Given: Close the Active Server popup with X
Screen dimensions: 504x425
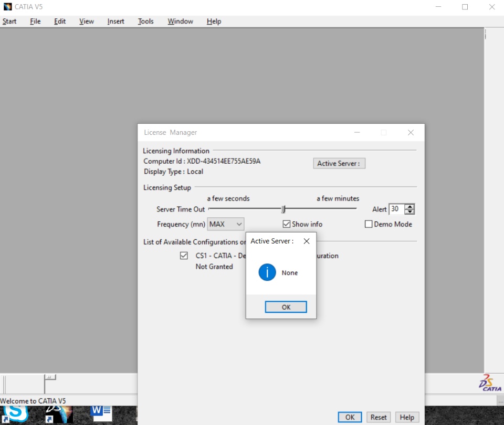Looking at the screenshot, I should pos(307,241).
